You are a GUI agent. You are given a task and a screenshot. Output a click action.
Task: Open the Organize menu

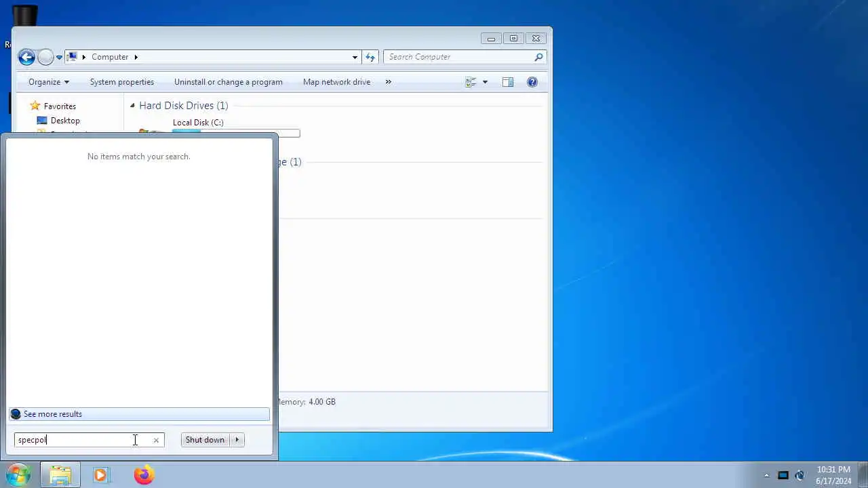pos(49,82)
